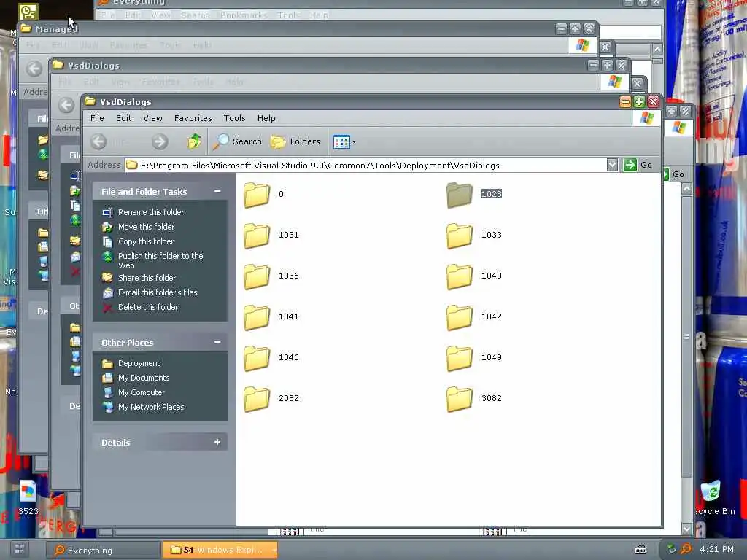Click E-mail this folder's files
Screen dimensions: 747x560
click(158, 293)
